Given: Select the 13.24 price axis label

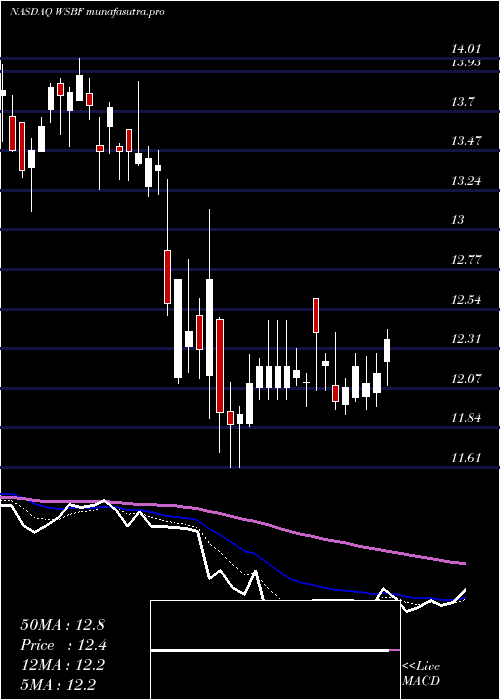Looking at the screenshot, I should point(466,181).
